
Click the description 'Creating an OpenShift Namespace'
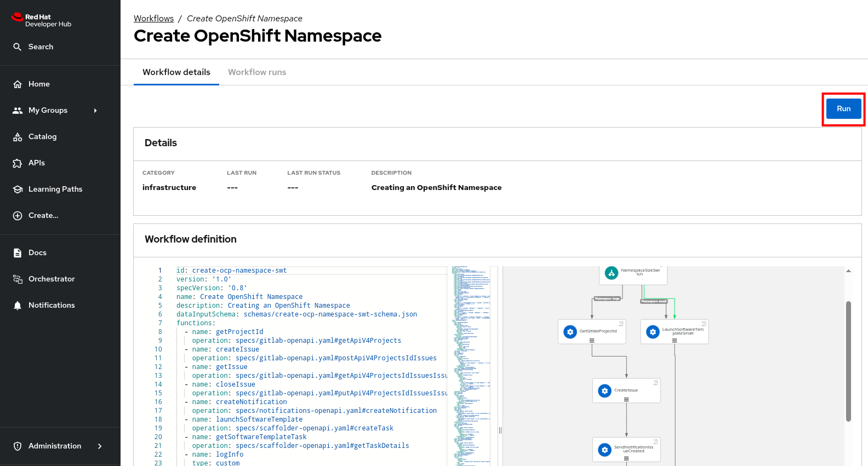[x=436, y=188]
